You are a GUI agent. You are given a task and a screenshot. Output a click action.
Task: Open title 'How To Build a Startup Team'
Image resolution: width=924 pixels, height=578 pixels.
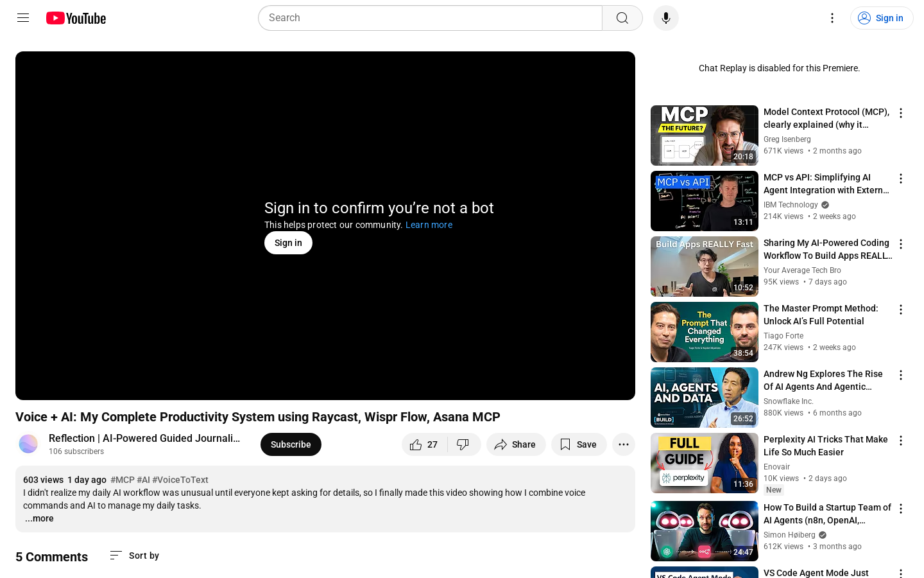pyautogui.click(x=828, y=514)
